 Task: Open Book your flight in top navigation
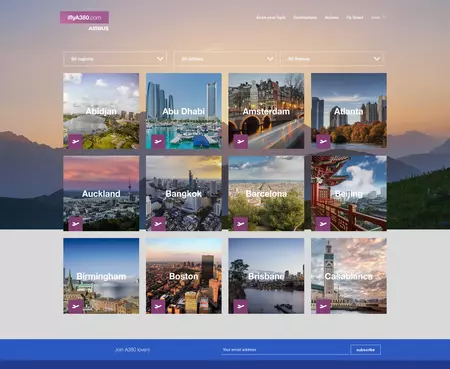(x=271, y=17)
